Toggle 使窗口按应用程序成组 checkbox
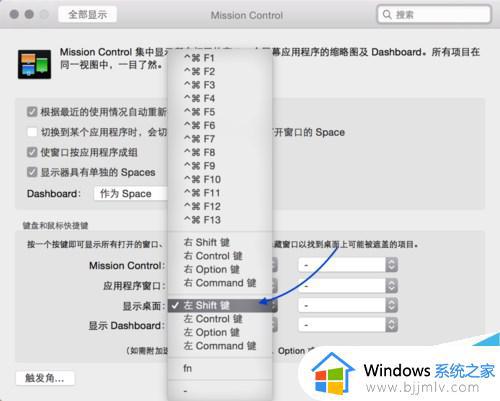Image resolution: width=500 pixels, height=401 pixels. point(32,152)
